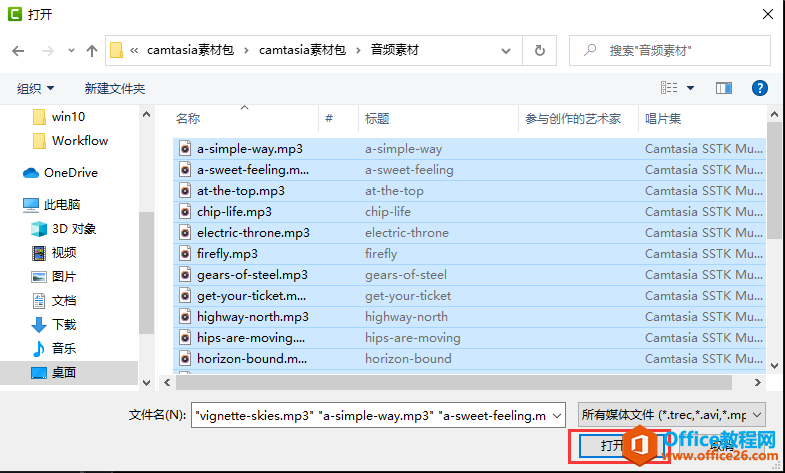Select 此电脑 in the navigation pane

click(x=52, y=205)
